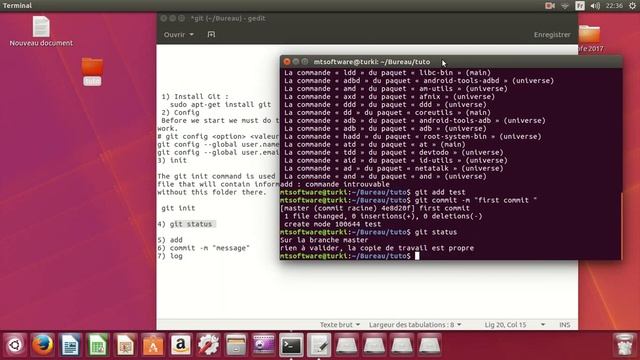Screen dimensions: 640x360
Task: Click the Terminal label in top panel
Action: (x=17, y=5)
